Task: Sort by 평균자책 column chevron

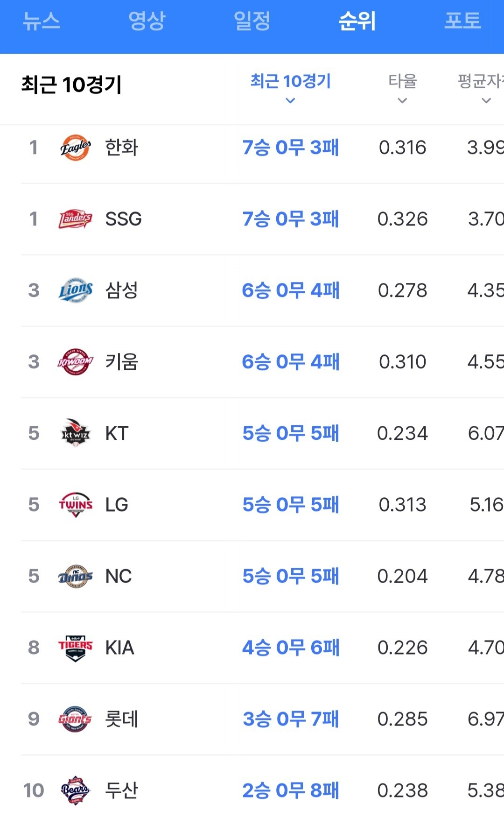Action: (486, 100)
